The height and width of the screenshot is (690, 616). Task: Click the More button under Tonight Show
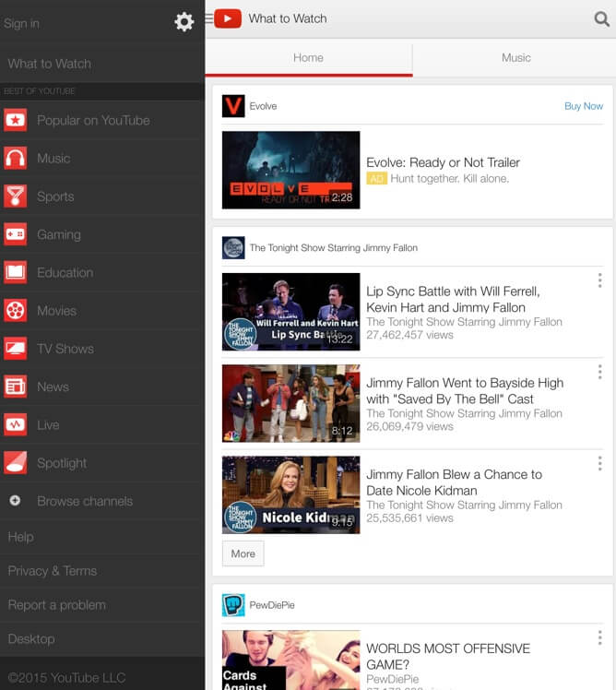[x=243, y=553]
